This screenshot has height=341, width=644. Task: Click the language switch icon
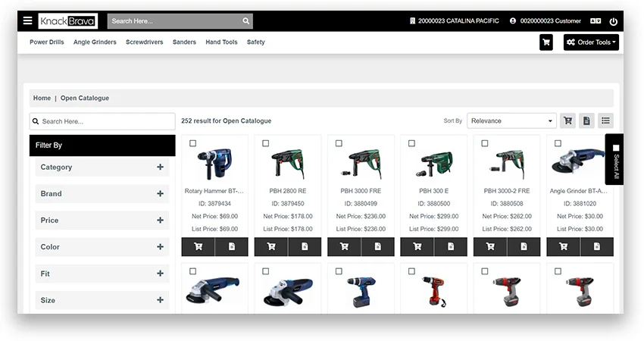point(595,21)
